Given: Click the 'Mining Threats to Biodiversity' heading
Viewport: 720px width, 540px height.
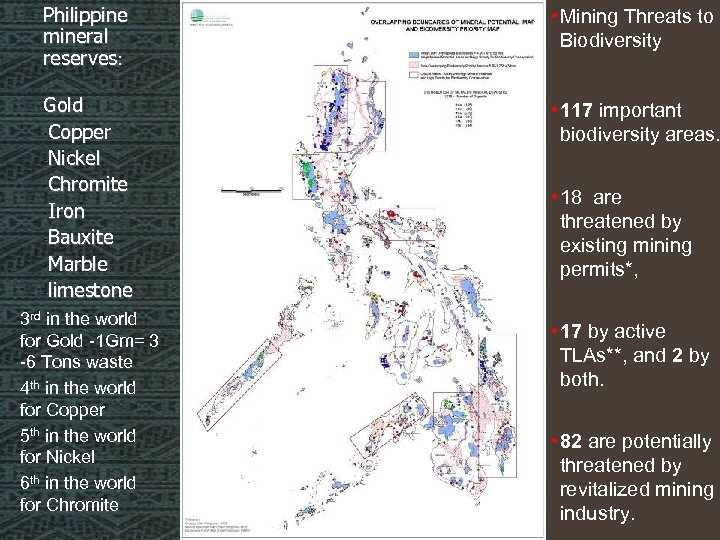Looking at the screenshot, I should coord(636,28).
